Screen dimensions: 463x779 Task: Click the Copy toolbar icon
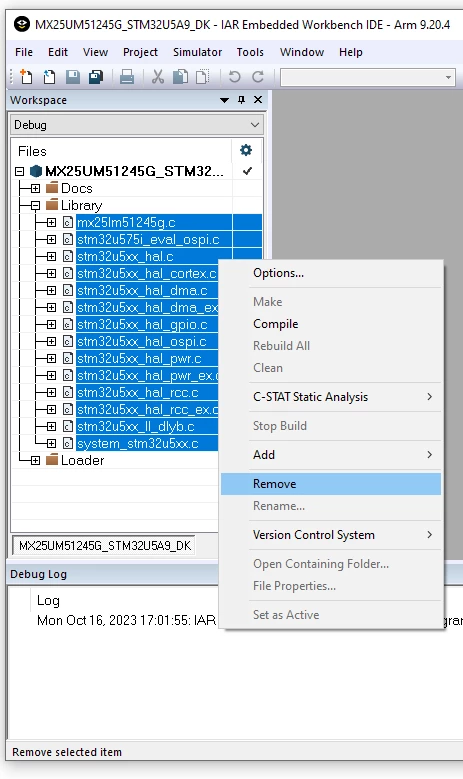180,77
